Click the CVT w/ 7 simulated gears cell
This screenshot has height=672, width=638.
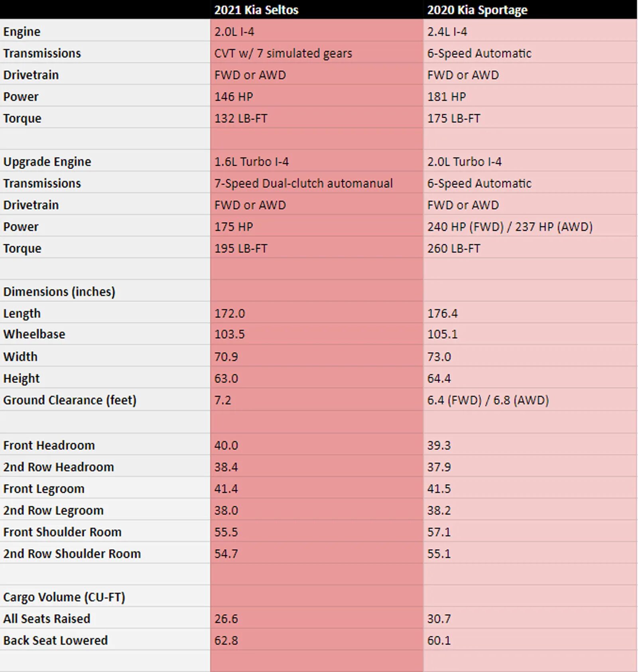point(317,53)
